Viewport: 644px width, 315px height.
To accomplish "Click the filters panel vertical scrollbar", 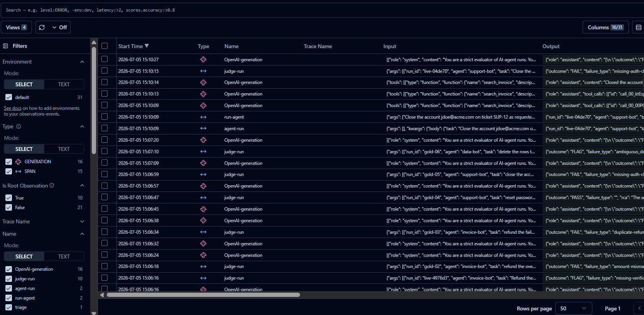I will (94, 101).
